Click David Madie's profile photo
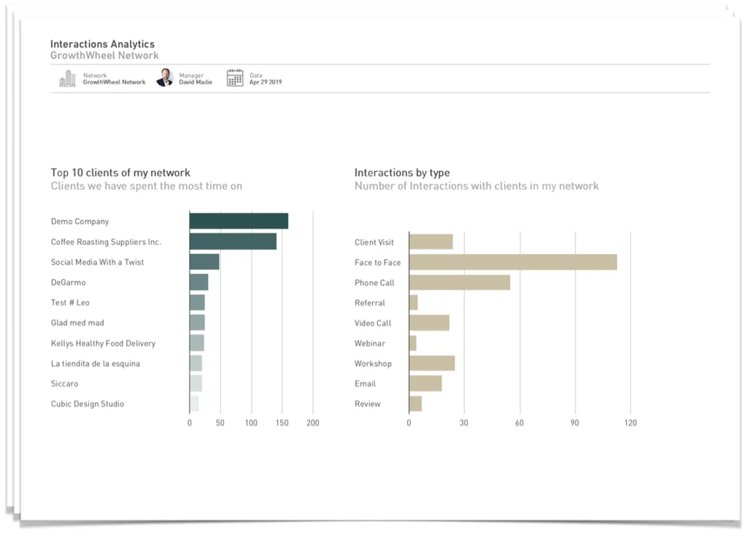Viewport: 747px width, 560px height. pyautogui.click(x=164, y=78)
